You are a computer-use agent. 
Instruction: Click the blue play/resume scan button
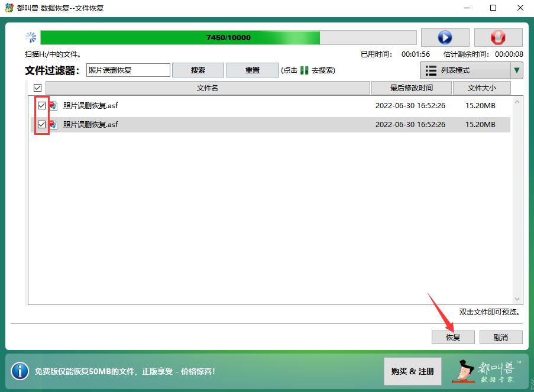(445, 37)
